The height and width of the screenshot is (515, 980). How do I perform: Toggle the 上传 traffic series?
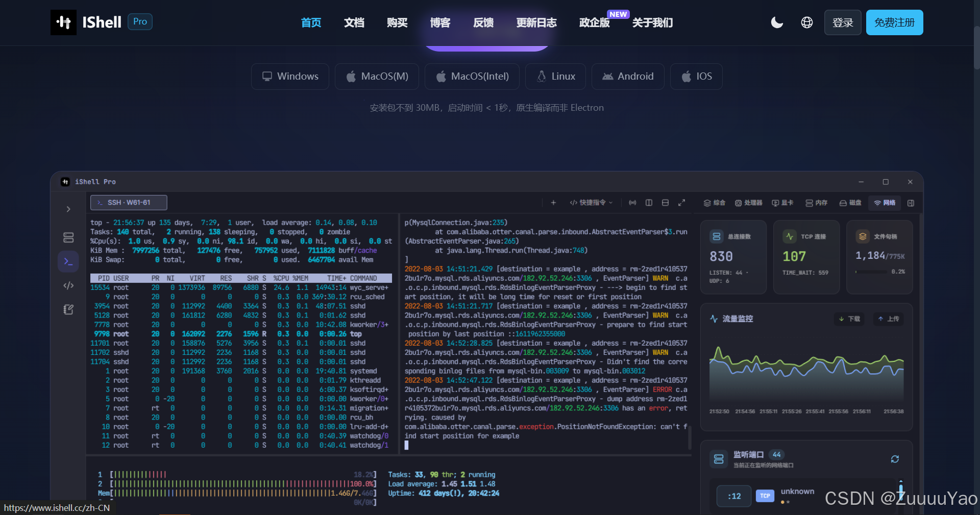pyautogui.click(x=888, y=318)
